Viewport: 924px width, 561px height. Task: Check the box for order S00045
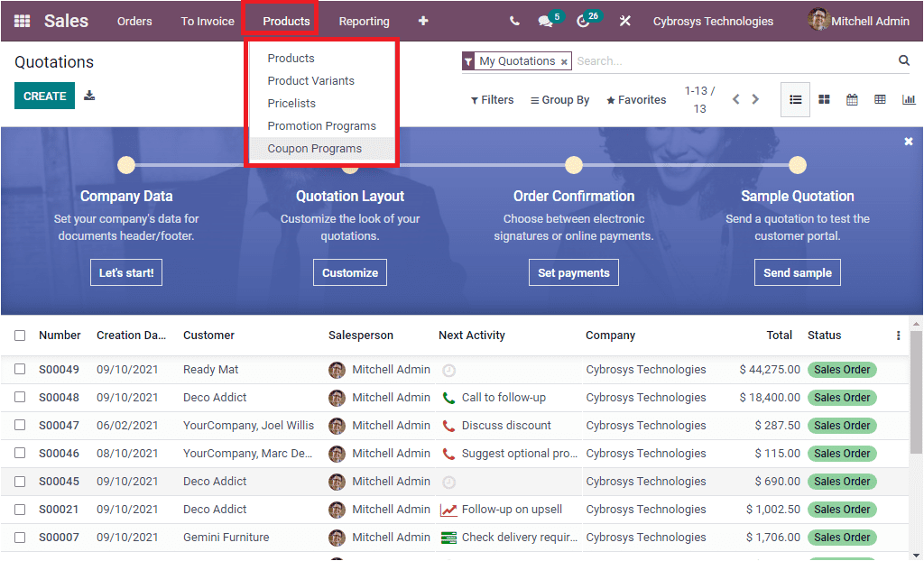[x=20, y=481]
